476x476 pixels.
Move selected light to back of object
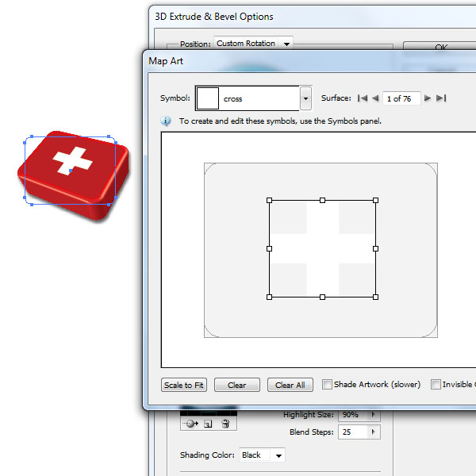pyautogui.click(x=190, y=423)
